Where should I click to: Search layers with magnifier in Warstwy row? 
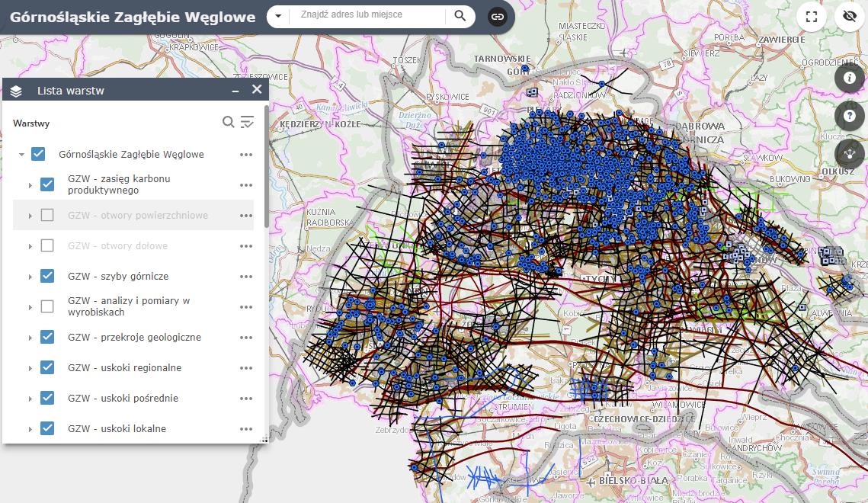[228, 122]
